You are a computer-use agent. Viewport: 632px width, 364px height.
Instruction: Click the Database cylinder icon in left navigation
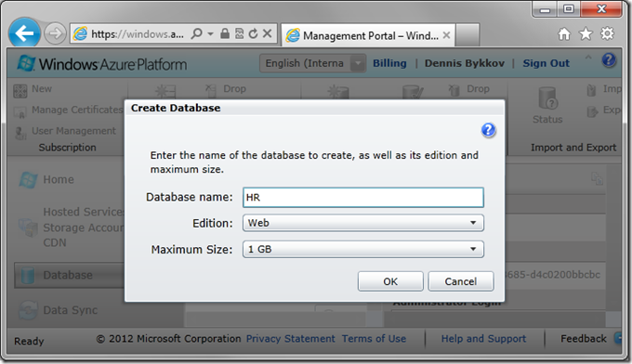[27, 276]
